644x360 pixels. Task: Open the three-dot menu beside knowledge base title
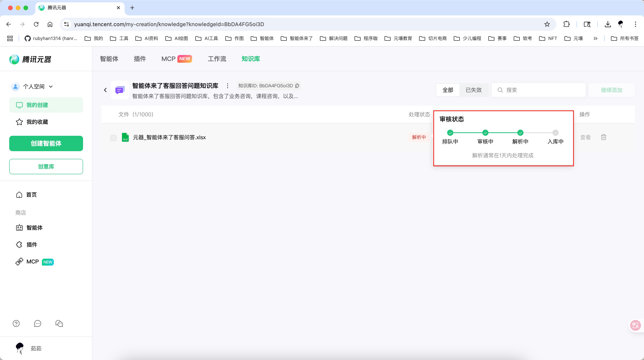[227, 86]
